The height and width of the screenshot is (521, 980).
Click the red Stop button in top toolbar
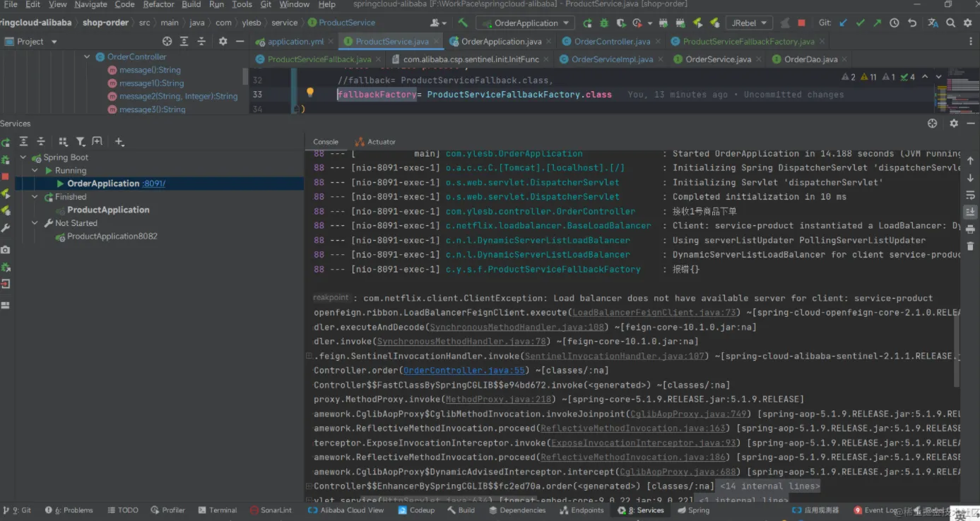pos(802,23)
